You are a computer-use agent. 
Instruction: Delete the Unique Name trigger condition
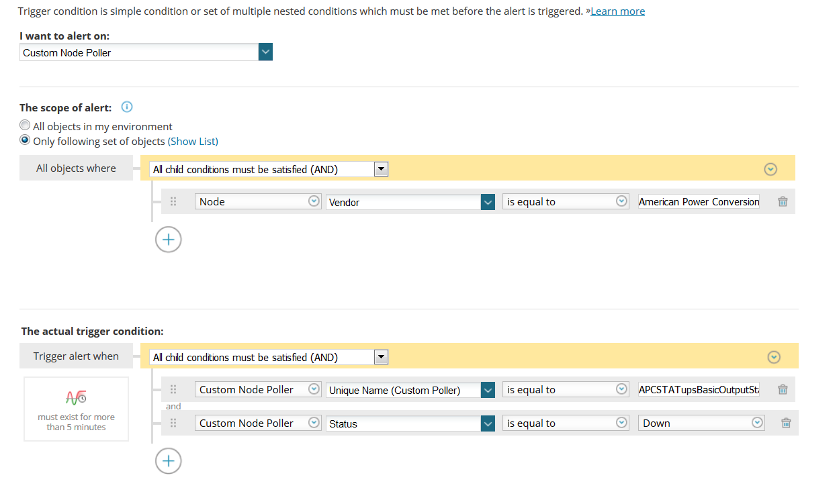click(783, 389)
